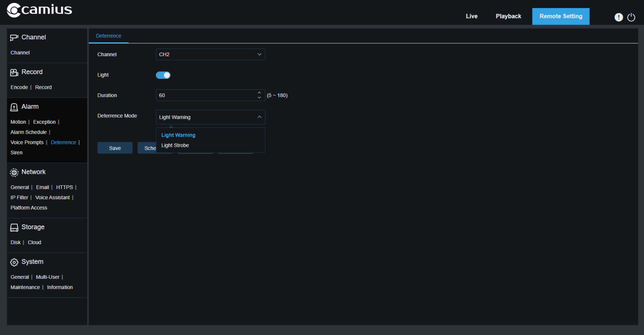Click the Storage section disk icon

pos(14,228)
